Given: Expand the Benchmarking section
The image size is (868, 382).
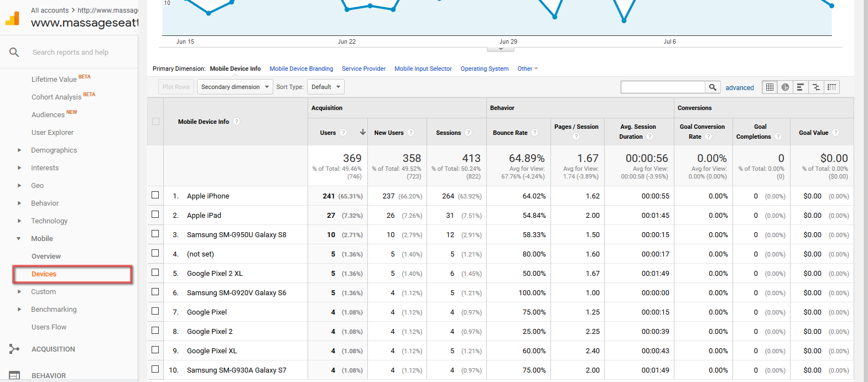Looking at the screenshot, I should click(19, 310).
